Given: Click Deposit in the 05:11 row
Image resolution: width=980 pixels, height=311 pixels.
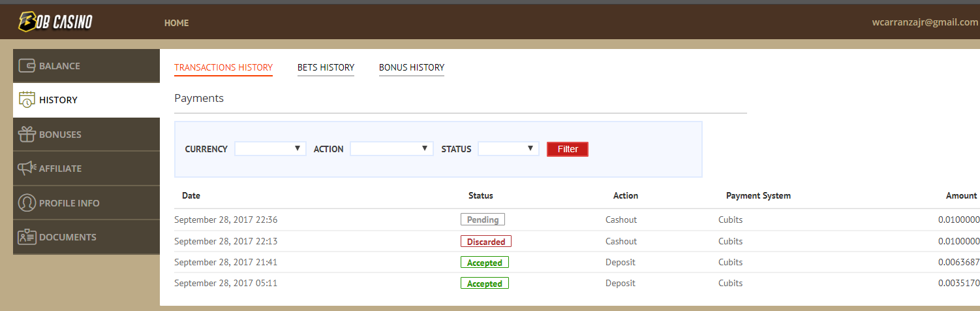Looking at the screenshot, I should (x=620, y=283).
